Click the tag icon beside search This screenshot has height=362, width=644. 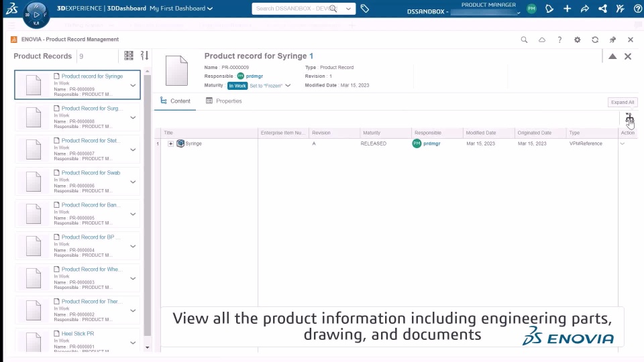(365, 8)
